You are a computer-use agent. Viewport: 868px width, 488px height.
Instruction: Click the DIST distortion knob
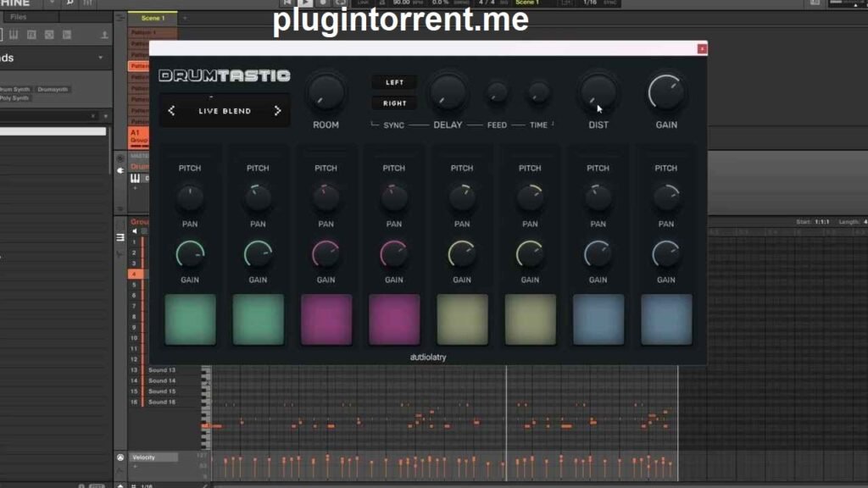point(598,92)
